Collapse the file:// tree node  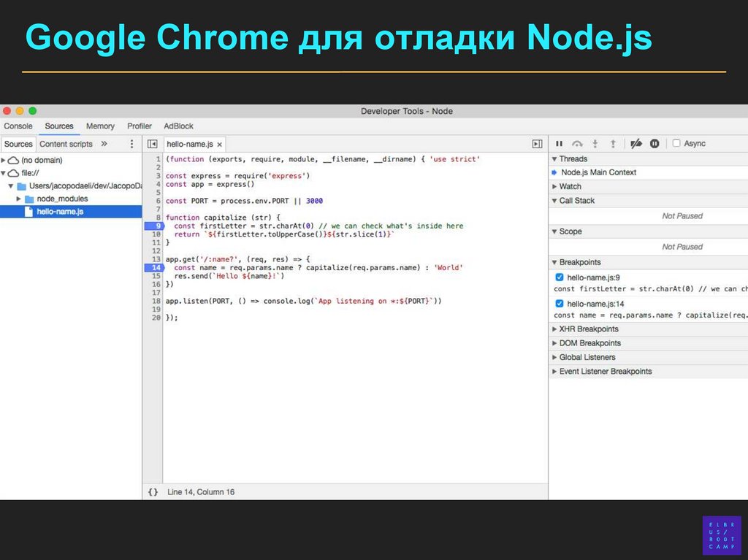4,173
